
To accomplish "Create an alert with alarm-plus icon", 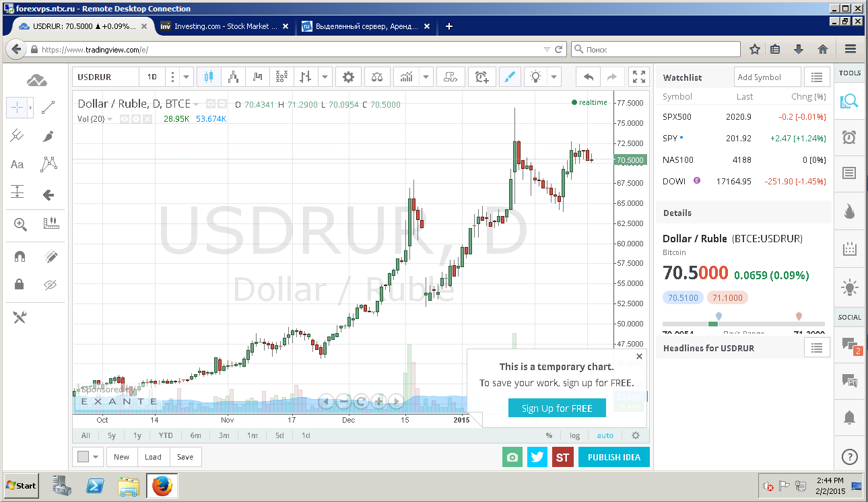I will pyautogui.click(x=481, y=77).
